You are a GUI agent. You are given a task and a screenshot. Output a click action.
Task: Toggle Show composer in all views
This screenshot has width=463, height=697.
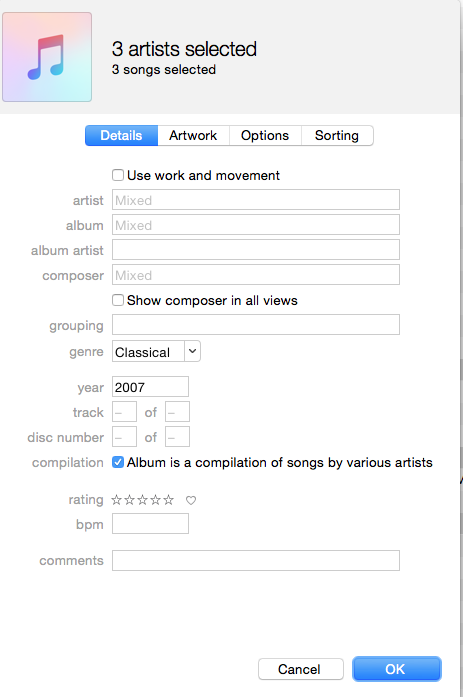[118, 300]
